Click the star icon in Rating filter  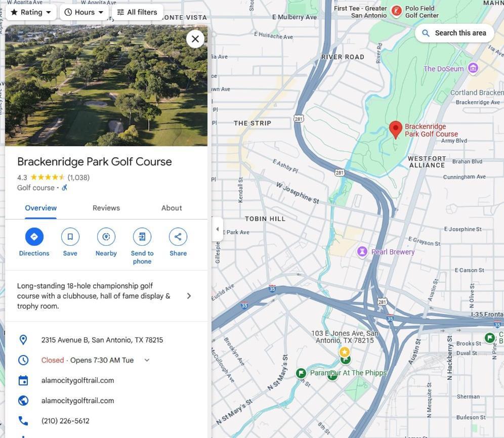tap(14, 12)
